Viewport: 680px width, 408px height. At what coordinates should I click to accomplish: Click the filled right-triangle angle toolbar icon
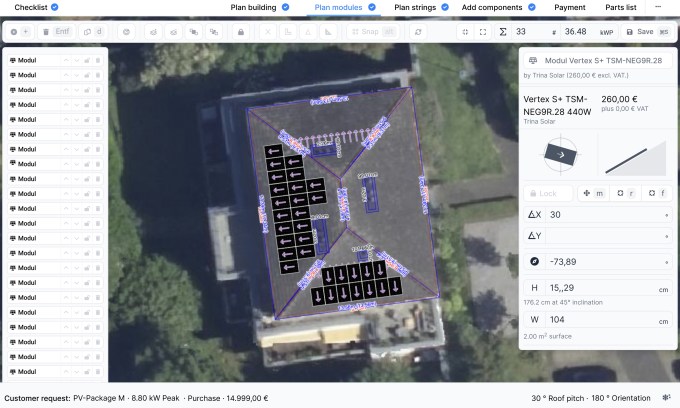pos(328,32)
